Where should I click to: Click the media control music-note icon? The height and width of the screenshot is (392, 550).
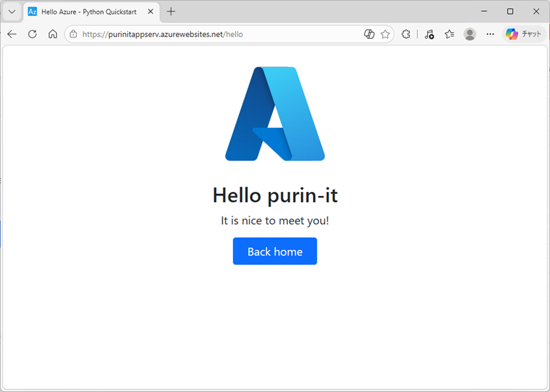point(429,34)
